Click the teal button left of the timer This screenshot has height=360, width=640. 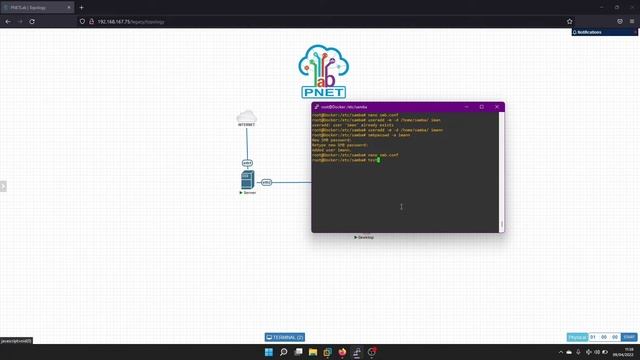point(577,337)
